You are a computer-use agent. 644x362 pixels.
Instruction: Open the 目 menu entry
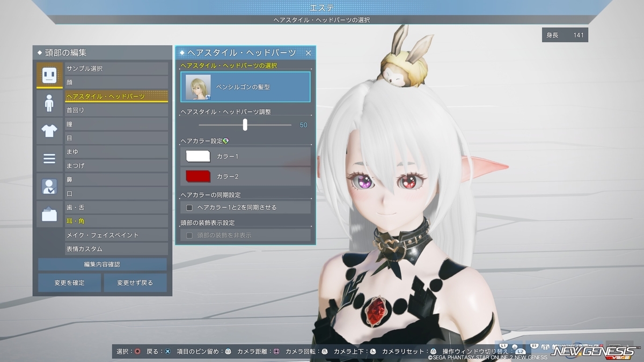[116, 138]
